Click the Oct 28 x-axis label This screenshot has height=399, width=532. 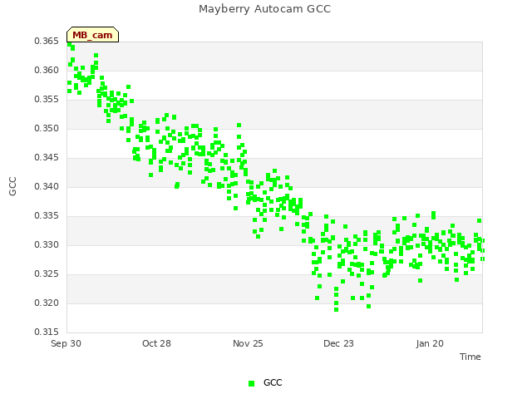[156, 343]
